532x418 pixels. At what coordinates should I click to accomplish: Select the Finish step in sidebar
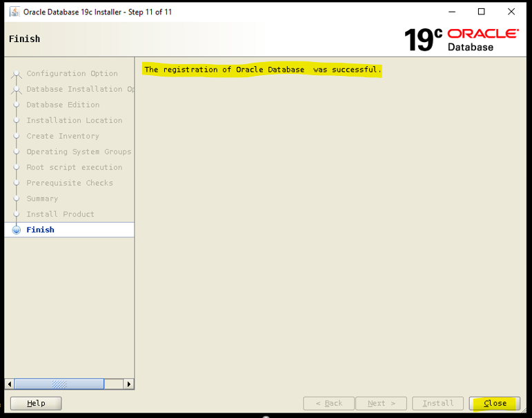[x=69, y=230]
